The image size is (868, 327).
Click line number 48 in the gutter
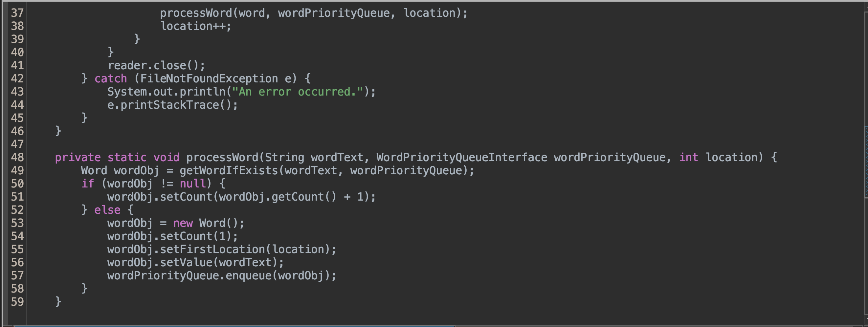click(18, 157)
